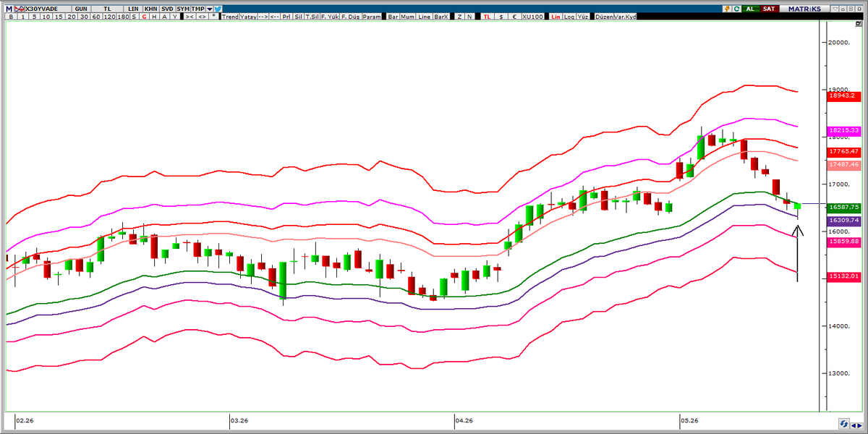Select the Yatay horizontal line tool

coord(247,17)
